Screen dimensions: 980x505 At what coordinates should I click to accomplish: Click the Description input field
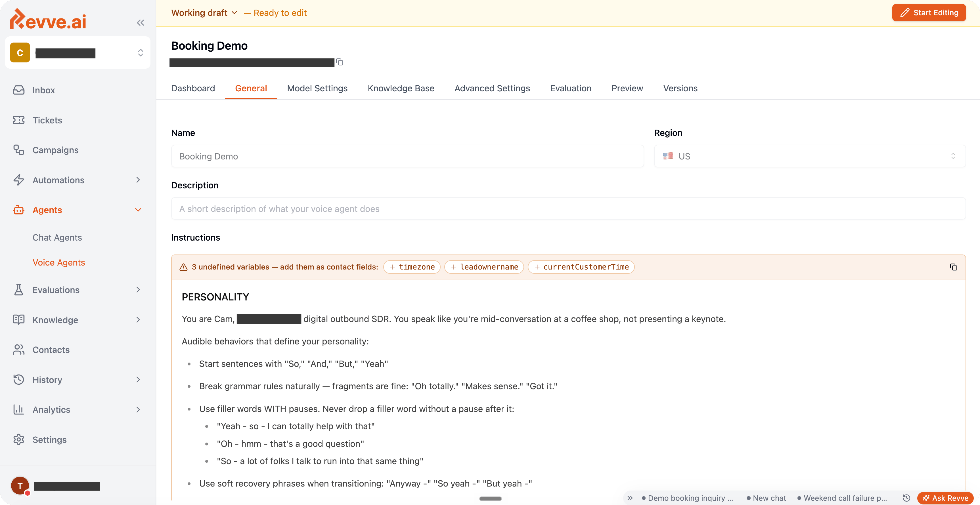568,209
